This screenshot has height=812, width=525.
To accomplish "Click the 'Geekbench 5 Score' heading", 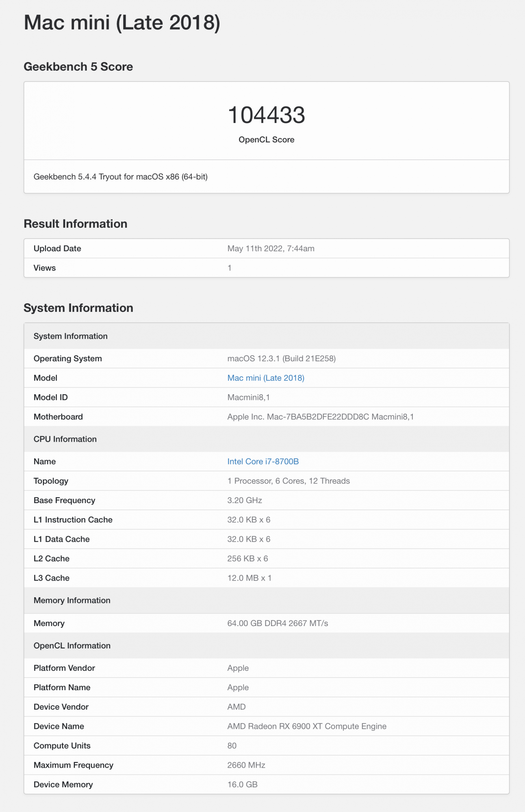I will [78, 67].
